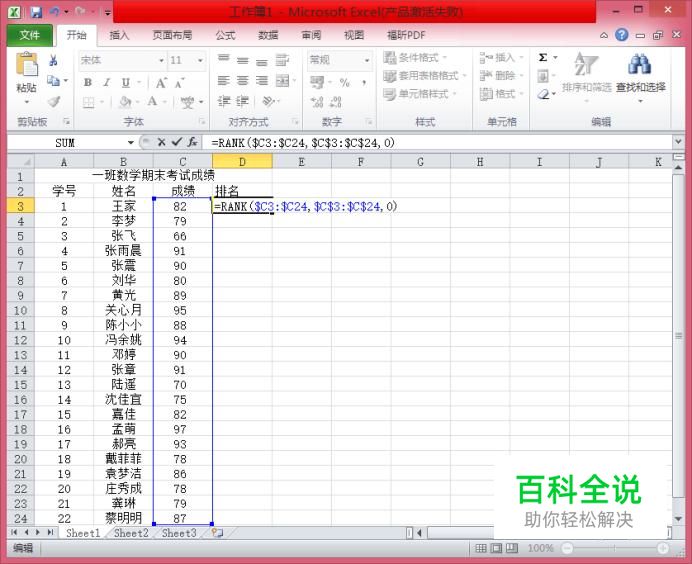
Task: Click the Insert cells (插入) button
Action: pos(501,57)
